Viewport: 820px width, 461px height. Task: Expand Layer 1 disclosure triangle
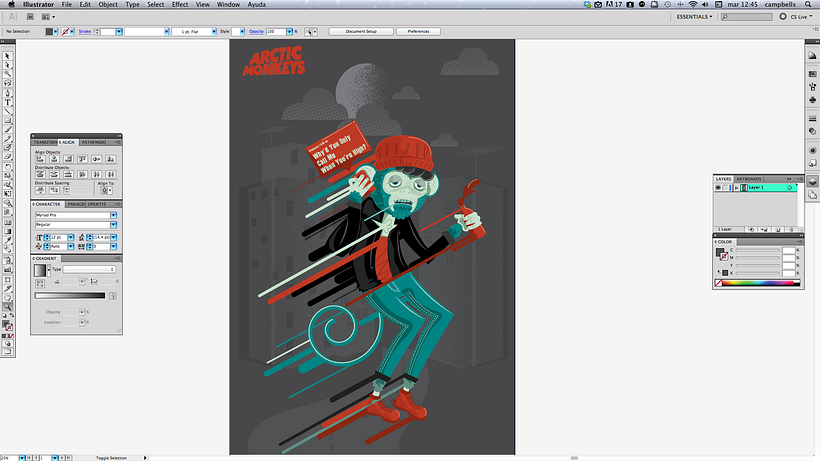(x=736, y=187)
